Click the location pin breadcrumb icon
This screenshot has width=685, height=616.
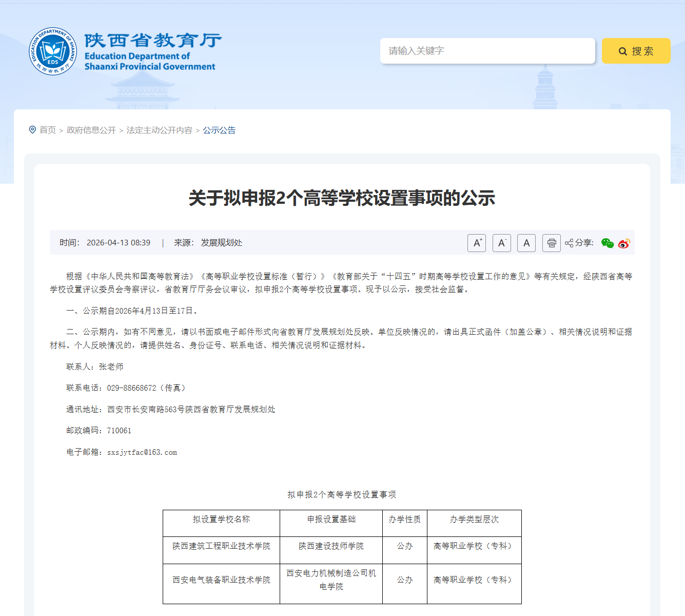tap(32, 129)
